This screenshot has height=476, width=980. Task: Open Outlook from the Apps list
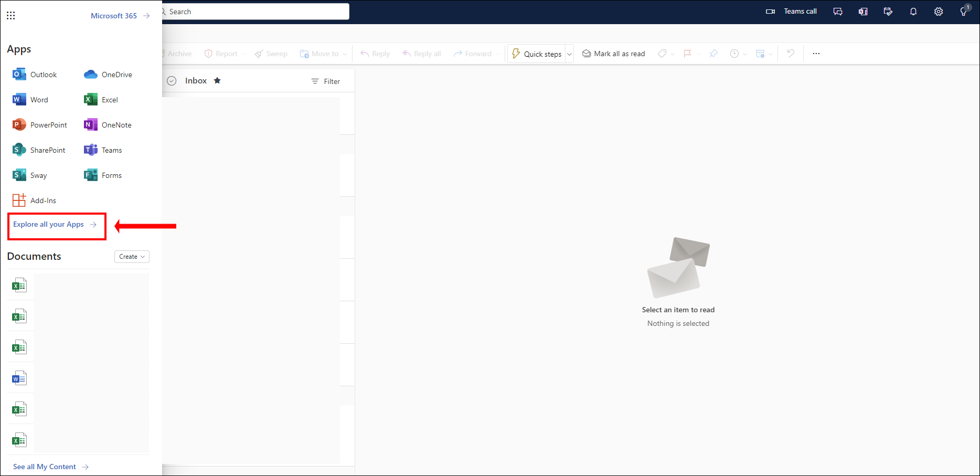[x=35, y=75]
